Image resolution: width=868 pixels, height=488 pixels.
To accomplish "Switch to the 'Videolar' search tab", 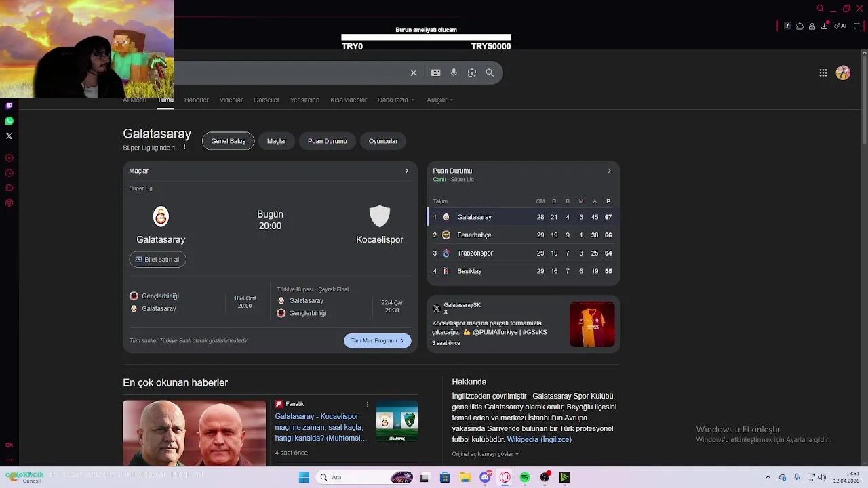I will coord(231,100).
